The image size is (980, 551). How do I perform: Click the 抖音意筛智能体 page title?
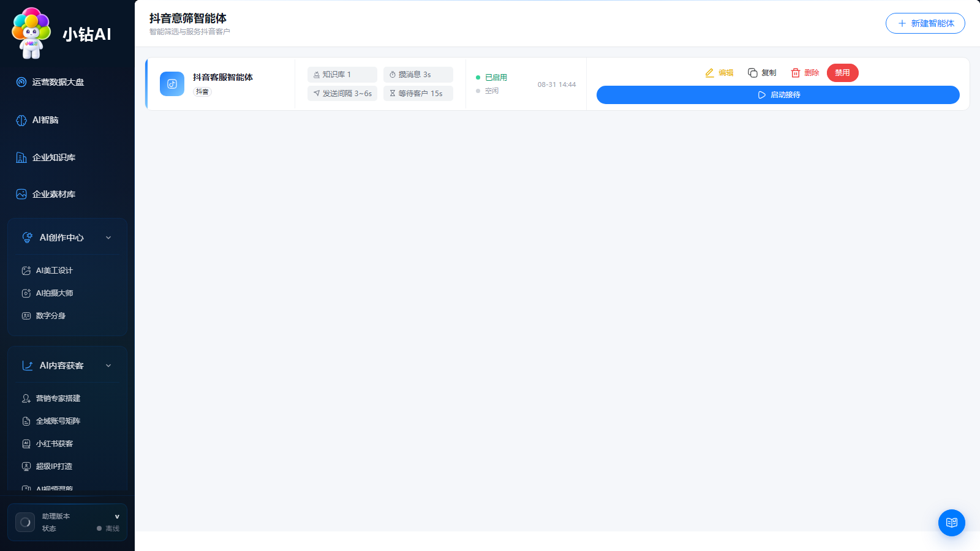[188, 18]
